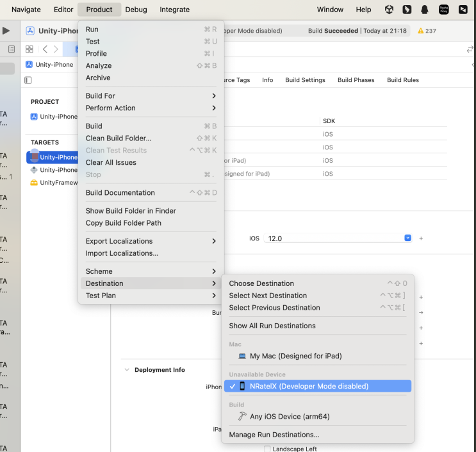Collapse the Deployment Info section
This screenshot has width=476, height=452.
point(127,370)
